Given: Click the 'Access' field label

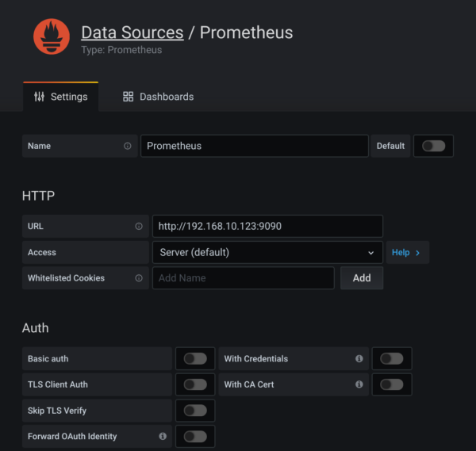Looking at the screenshot, I should (x=42, y=252).
